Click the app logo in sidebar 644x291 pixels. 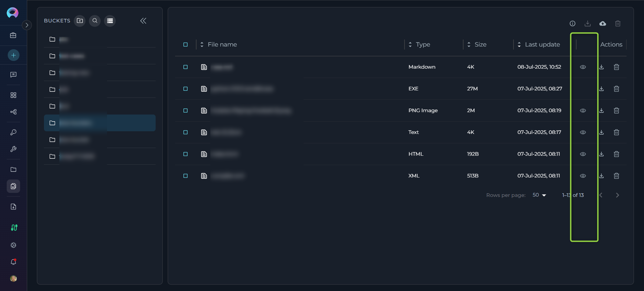pos(13,13)
